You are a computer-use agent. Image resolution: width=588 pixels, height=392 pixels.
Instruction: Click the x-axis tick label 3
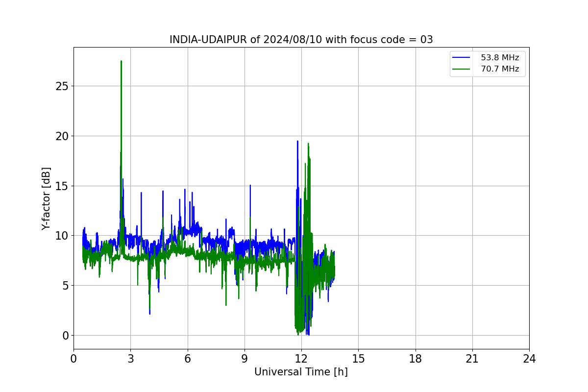point(130,359)
